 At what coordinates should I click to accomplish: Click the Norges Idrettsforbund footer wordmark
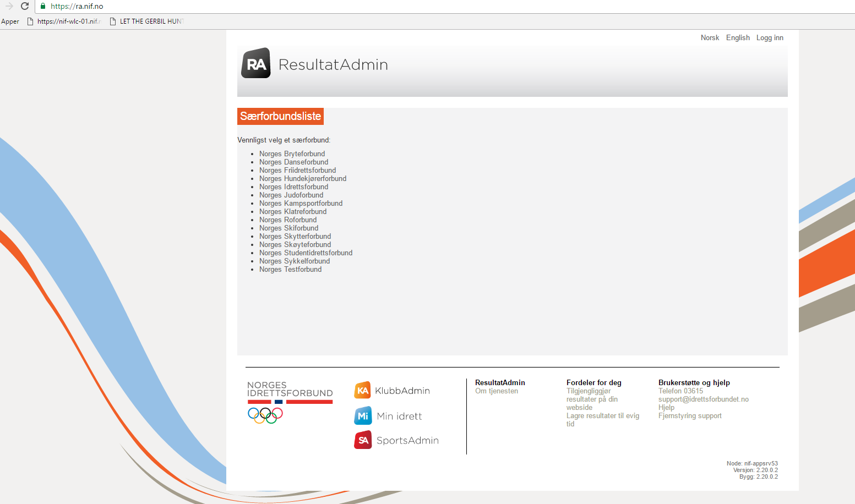pos(290,389)
